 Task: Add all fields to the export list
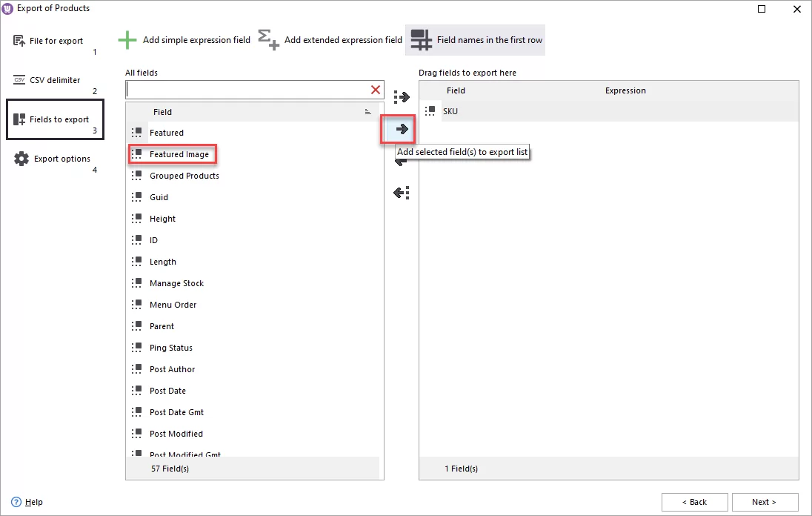click(x=401, y=96)
